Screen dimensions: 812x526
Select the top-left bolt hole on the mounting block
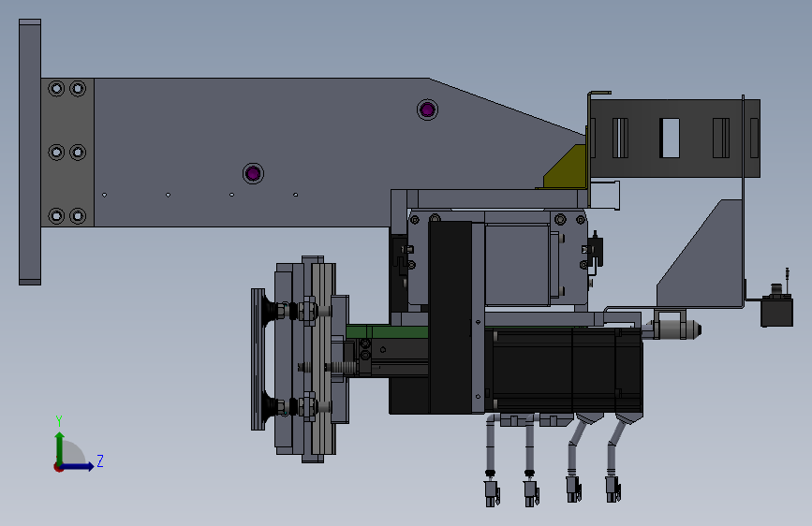[x=56, y=89]
